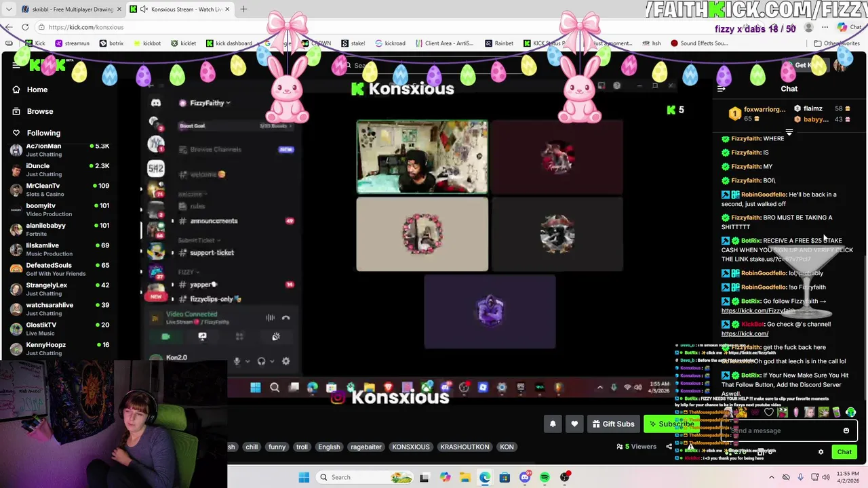Image resolution: width=868 pixels, height=488 pixels.
Task: Open Discord user settings gear
Action: pyautogui.click(x=285, y=361)
